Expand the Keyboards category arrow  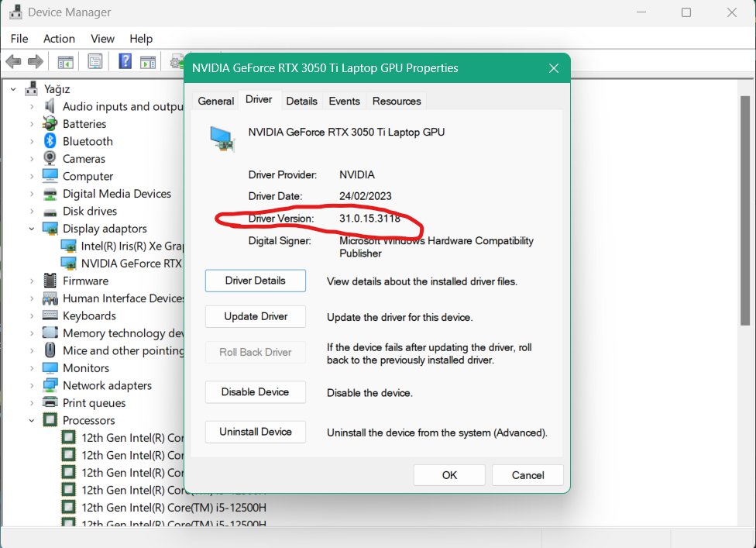(x=32, y=316)
